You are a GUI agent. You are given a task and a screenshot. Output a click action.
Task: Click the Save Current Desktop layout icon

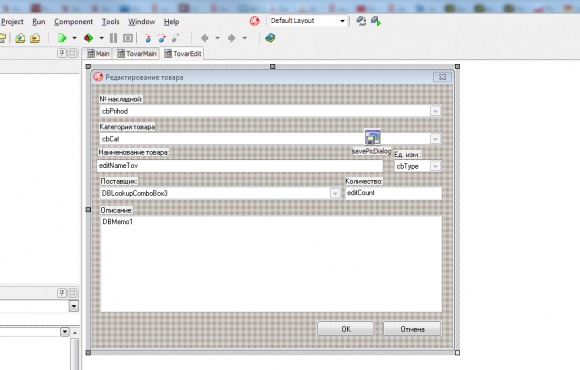[x=361, y=21]
